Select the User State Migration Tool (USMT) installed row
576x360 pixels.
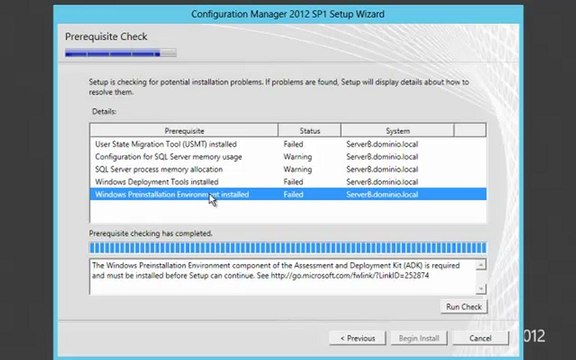pyautogui.click(x=288, y=144)
